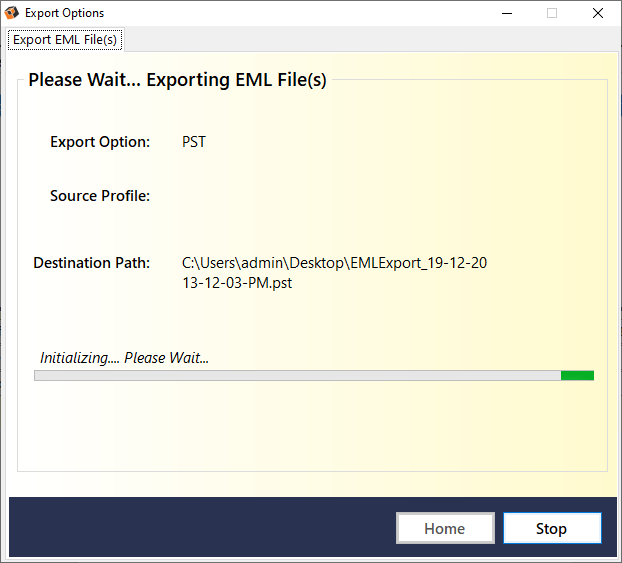Switch to the Export EML File(s) tab
Image resolution: width=622 pixels, height=563 pixels.
(x=64, y=40)
